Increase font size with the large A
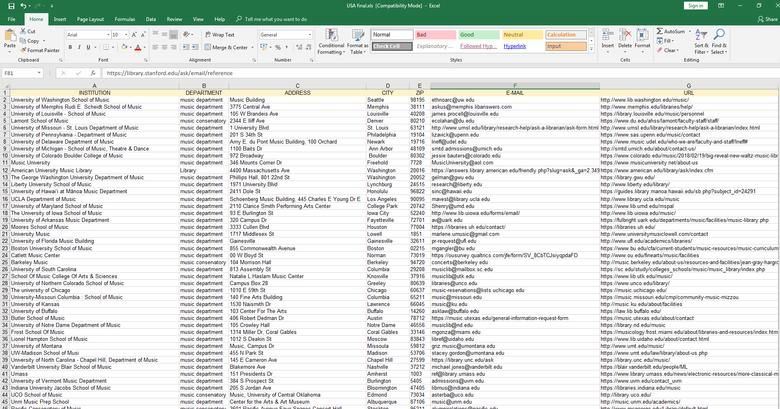This screenshot has height=409, width=780. (x=134, y=35)
